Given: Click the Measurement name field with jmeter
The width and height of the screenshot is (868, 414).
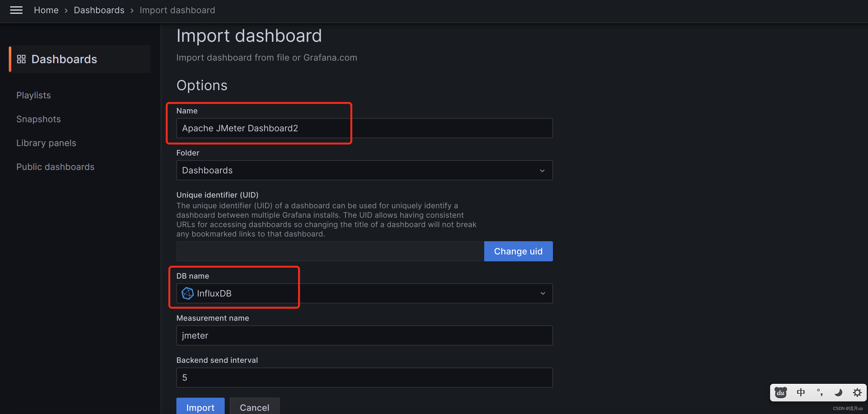Looking at the screenshot, I should pos(364,335).
